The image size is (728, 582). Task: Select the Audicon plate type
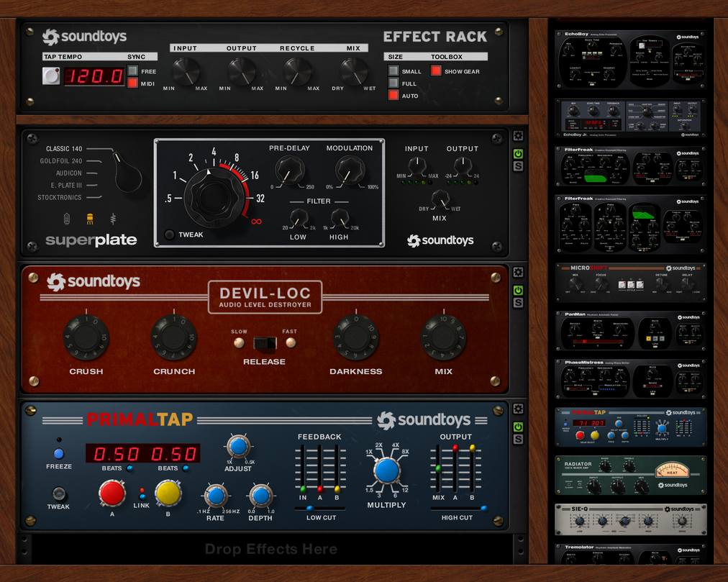pyautogui.click(x=69, y=173)
